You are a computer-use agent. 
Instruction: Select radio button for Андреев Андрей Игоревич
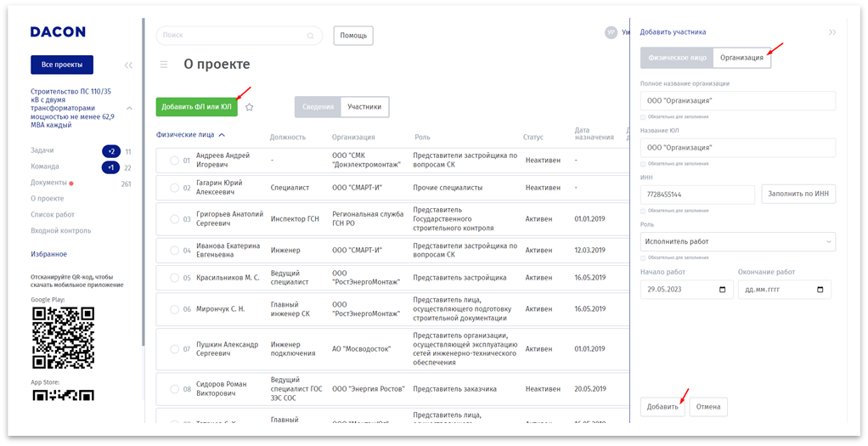pos(174,161)
